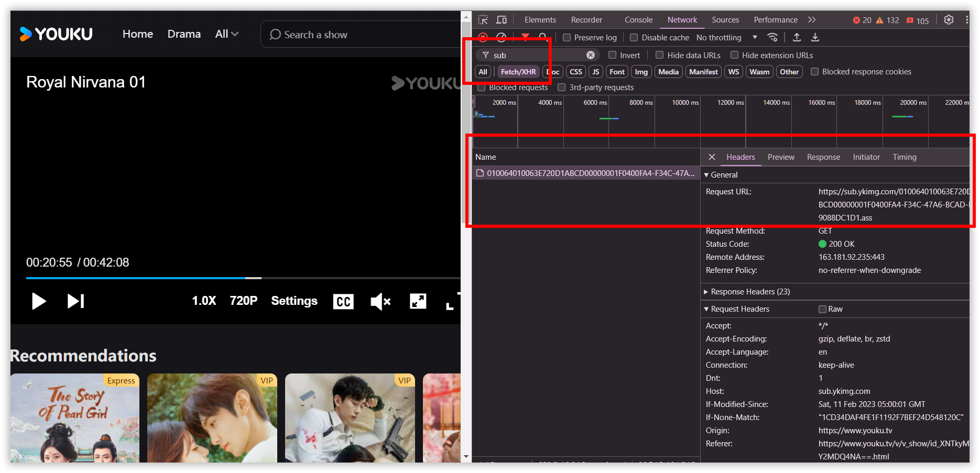Enable Disable cache checkbox
The image size is (980, 473).
(634, 38)
